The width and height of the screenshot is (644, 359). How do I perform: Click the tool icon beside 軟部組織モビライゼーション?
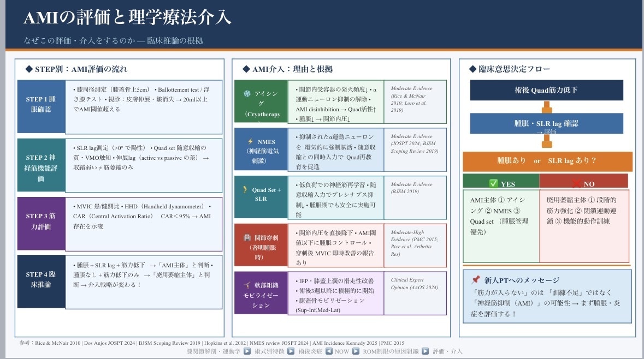click(247, 285)
